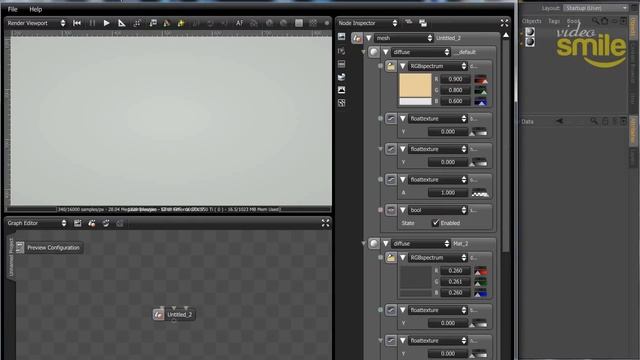Viewport: 640px width, 360px height.
Task: Click the reset-to-start icon in Render Viewport toolbar
Action: tap(77, 23)
